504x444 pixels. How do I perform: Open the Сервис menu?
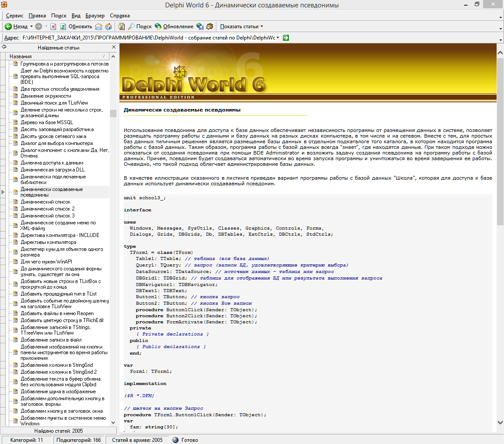[15, 15]
